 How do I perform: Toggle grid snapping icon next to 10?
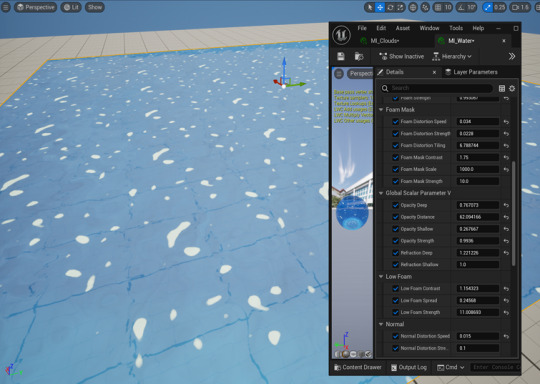(438, 7)
